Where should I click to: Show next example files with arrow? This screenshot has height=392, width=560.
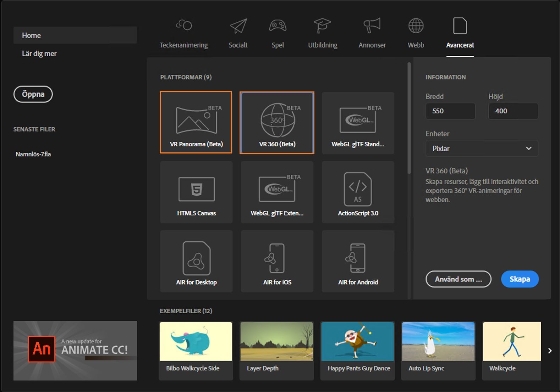tap(550, 351)
